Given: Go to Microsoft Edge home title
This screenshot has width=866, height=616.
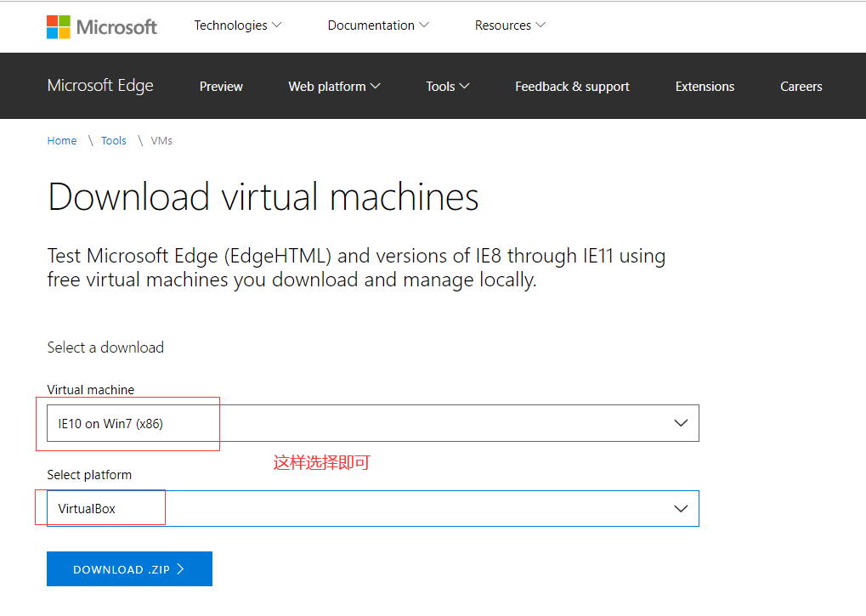Looking at the screenshot, I should pyautogui.click(x=100, y=86).
